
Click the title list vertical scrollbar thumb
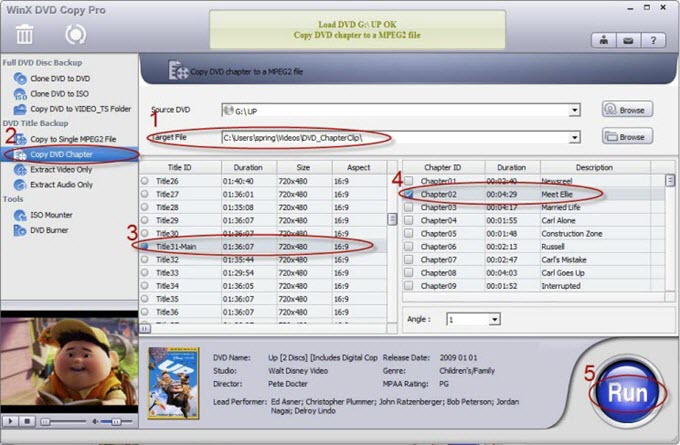click(392, 219)
